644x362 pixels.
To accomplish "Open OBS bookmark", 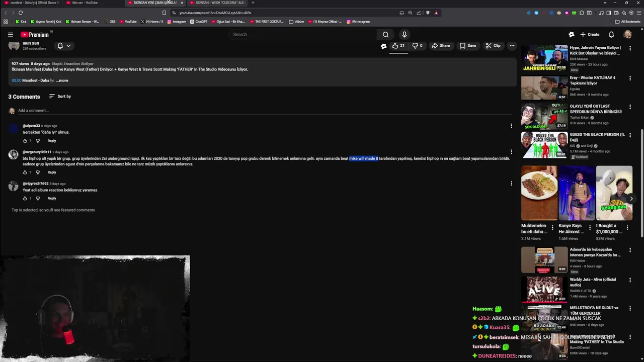I will point(109,22).
